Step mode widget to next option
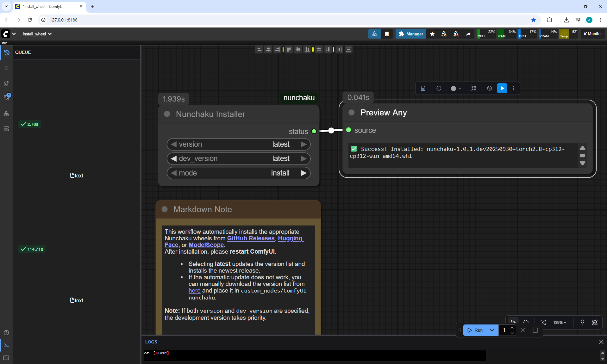The image size is (607, 364). 303,173
